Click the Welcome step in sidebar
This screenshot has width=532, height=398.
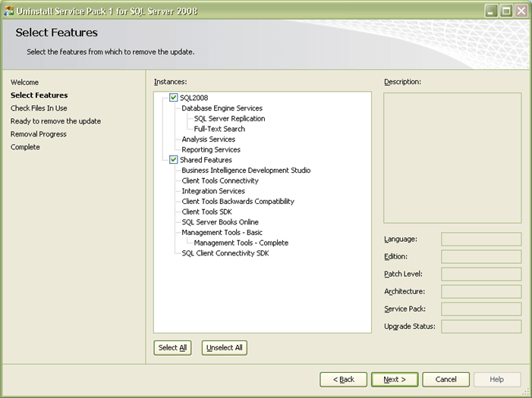click(x=24, y=83)
